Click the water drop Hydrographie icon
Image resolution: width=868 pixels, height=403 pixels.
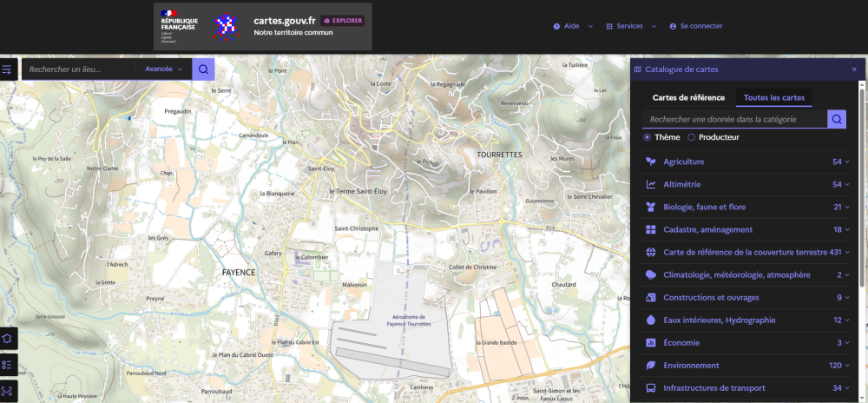(x=651, y=320)
